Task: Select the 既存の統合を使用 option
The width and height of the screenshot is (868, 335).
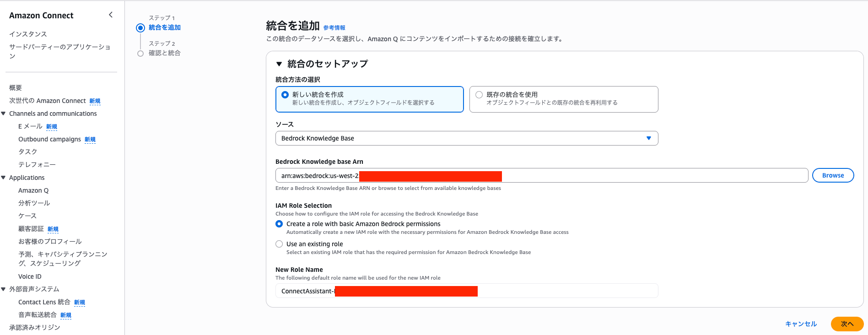Action: coord(479,94)
